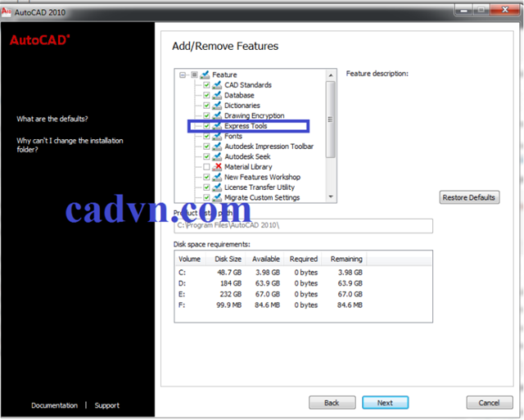Click the Available column header
The height and width of the screenshot is (420, 524).
click(x=265, y=259)
